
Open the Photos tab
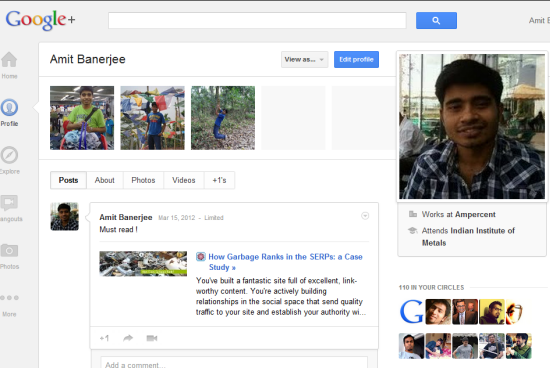point(143,180)
